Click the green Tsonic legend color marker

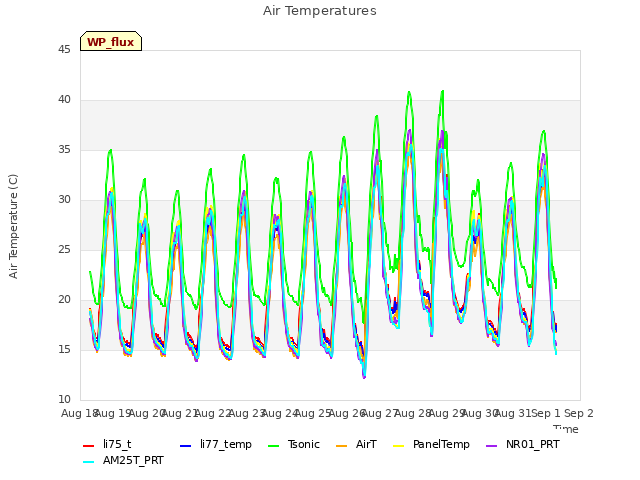click(273, 445)
